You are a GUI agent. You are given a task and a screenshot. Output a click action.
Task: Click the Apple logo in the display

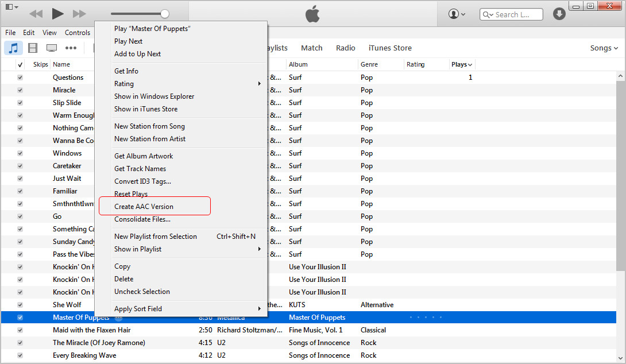tap(312, 14)
